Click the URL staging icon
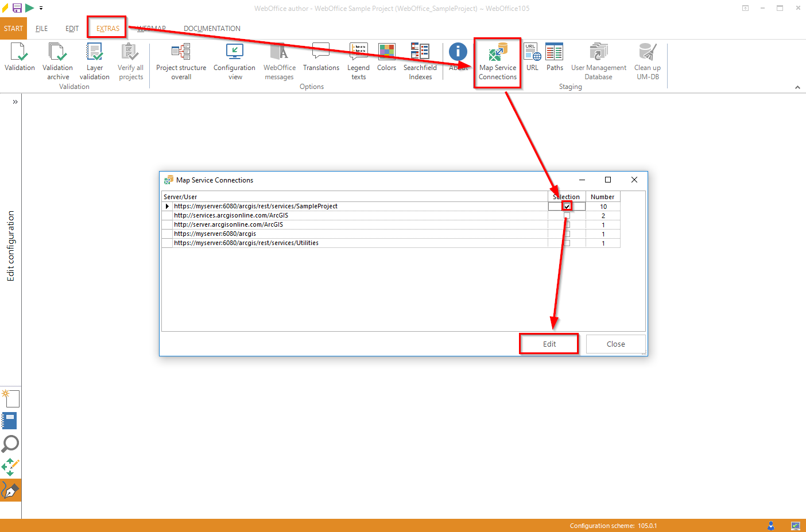Image resolution: width=806 pixels, height=532 pixels. [532, 57]
